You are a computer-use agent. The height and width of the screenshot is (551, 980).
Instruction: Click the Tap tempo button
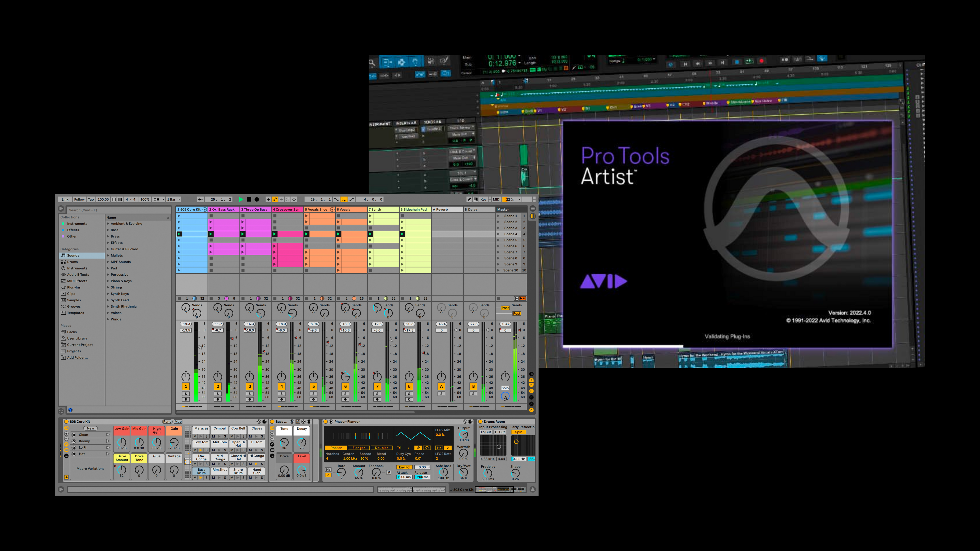tap(91, 199)
